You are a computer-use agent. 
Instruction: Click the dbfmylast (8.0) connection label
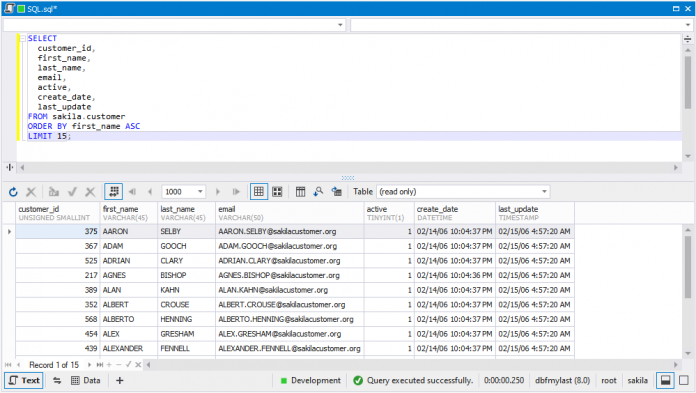point(562,381)
